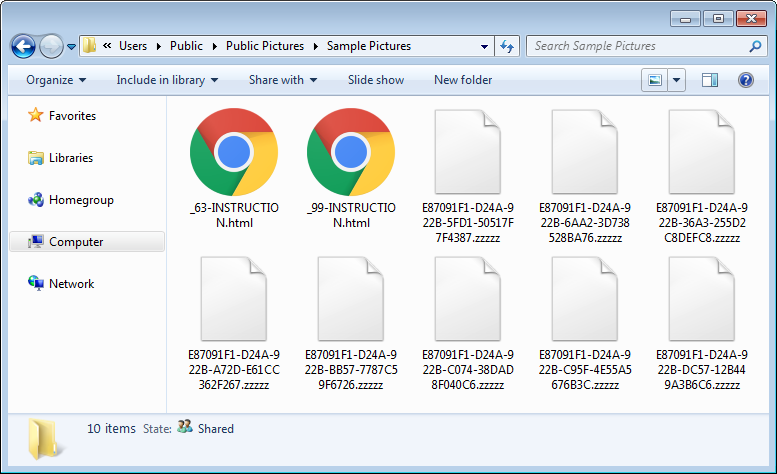Click filename text ending '9A3B6C6.zzzzz'

click(x=702, y=369)
